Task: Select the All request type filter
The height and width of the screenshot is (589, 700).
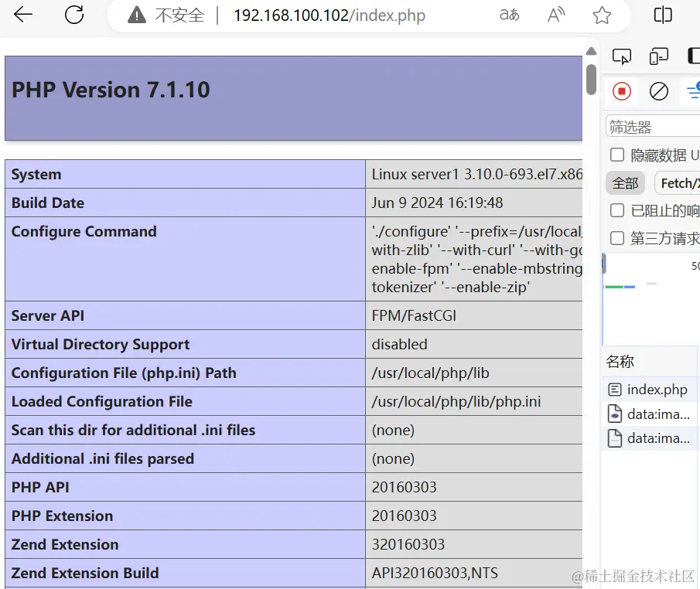Action: tap(625, 183)
